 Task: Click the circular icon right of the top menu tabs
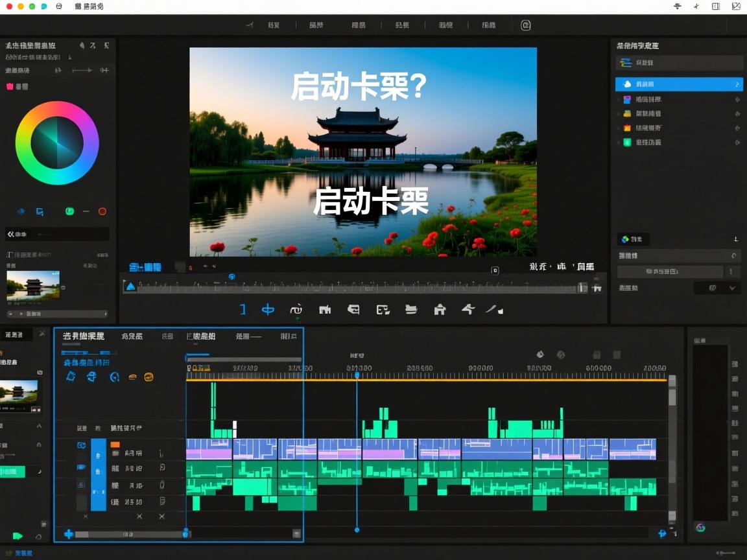pyautogui.click(x=526, y=25)
